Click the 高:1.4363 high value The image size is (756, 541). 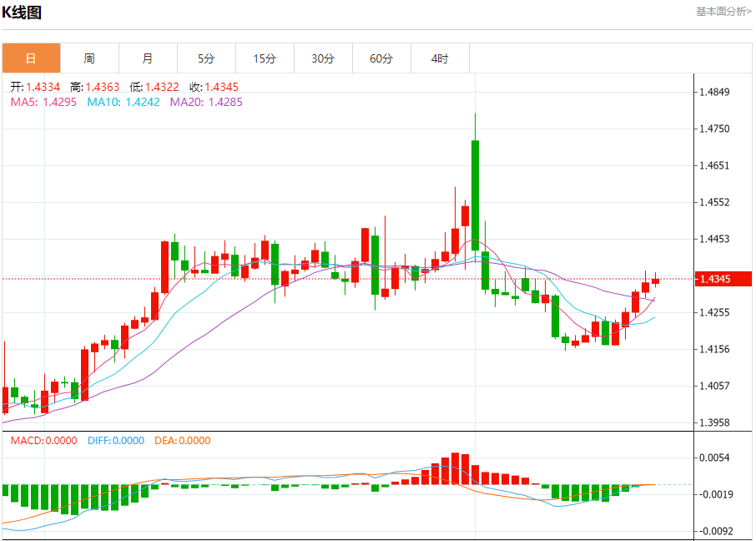pos(94,87)
